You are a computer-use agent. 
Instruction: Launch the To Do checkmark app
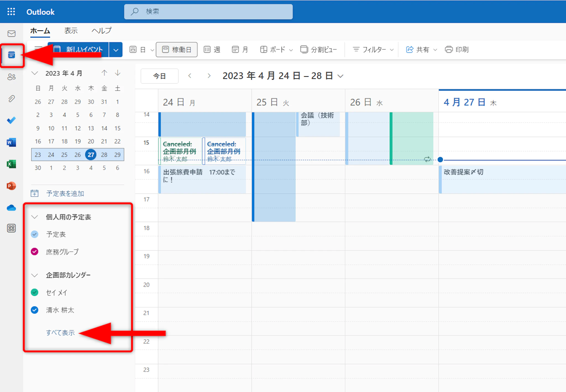[x=11, y=120]
